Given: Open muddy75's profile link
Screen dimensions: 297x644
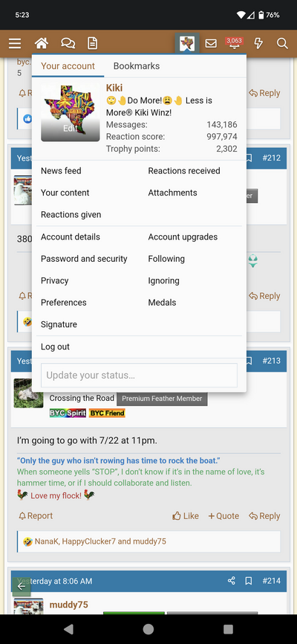Looking at the screenshot, I should coord(68,605).
